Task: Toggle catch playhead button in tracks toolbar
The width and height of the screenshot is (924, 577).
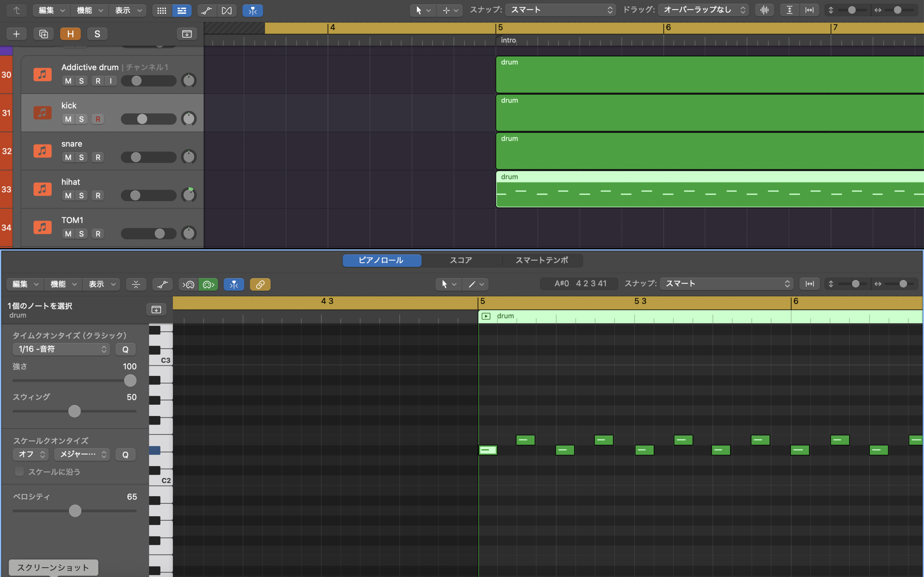Action: coord(252,11)
